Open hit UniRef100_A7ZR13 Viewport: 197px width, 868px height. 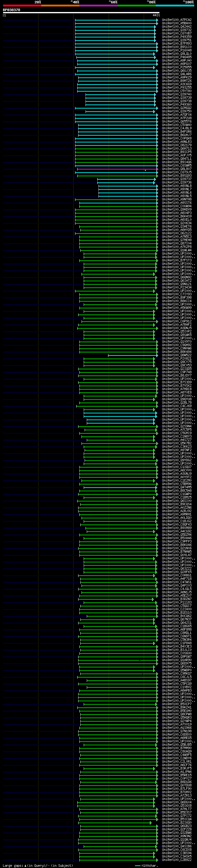click(x=177, y=796)
